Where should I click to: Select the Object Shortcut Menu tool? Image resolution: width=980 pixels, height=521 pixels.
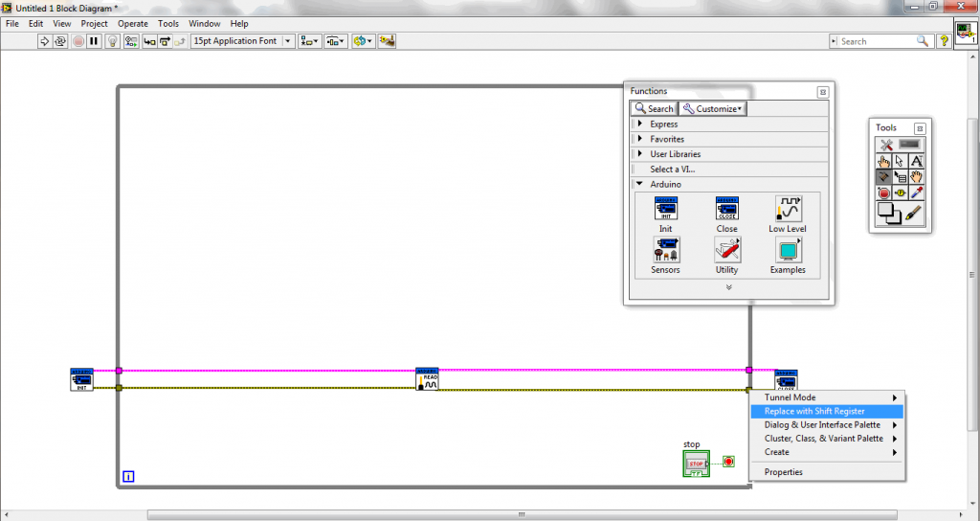[x=900, y=177]
